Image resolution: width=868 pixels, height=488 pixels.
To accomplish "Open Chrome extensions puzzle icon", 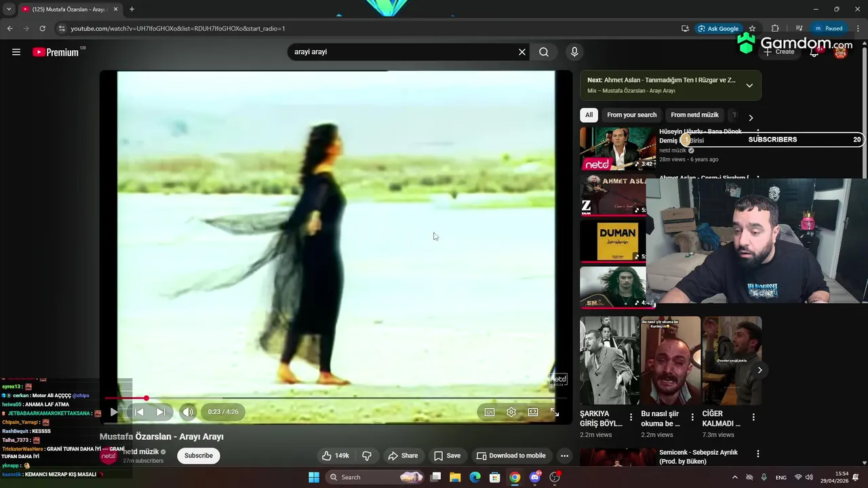I will [x=775, y=28].
